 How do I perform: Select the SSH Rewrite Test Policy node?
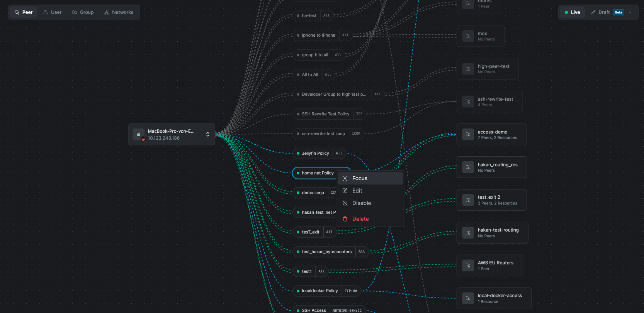(329, 114)
